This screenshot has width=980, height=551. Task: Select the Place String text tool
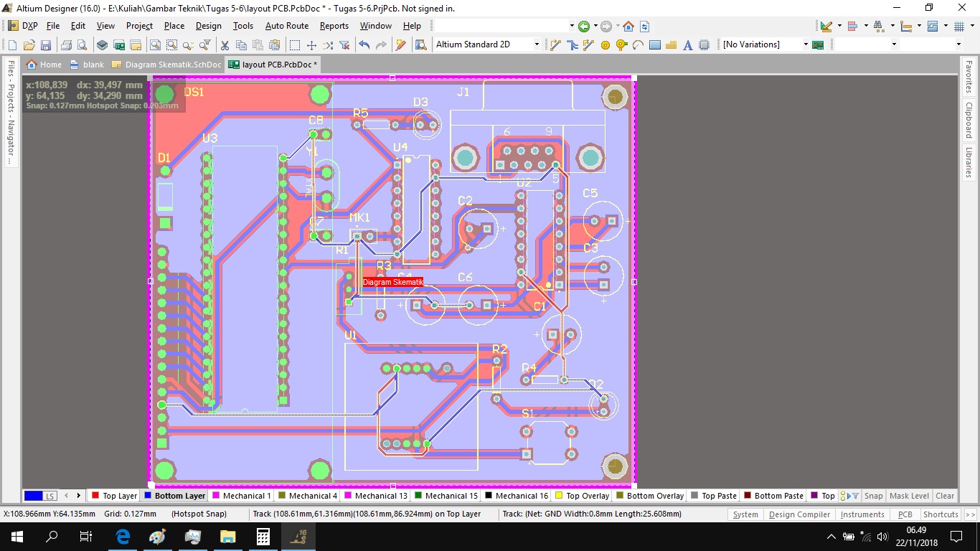(x=688, y=44)
